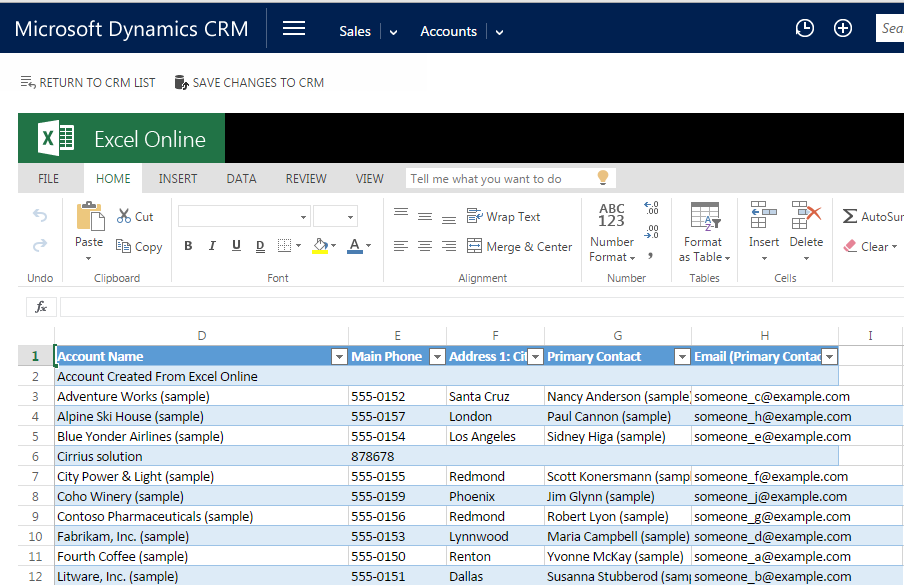Align text to the bottom

pyautogui.click(x=449, y=220)
